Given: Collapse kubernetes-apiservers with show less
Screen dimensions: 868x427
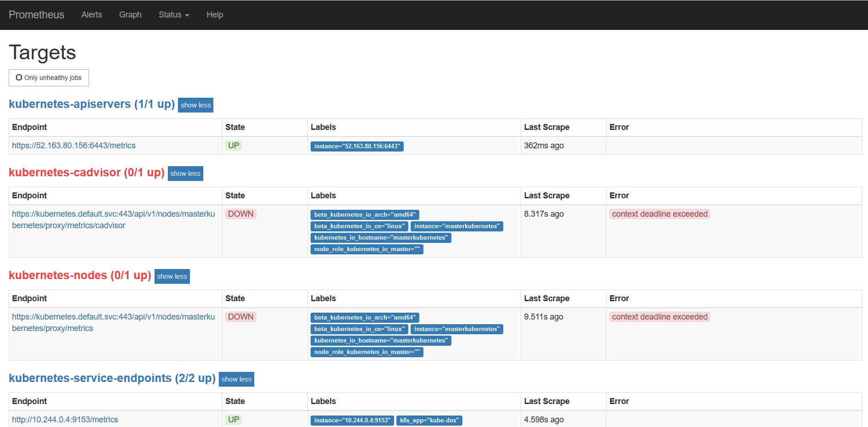Looking at the screenshot, I should (x=196, y=105).
